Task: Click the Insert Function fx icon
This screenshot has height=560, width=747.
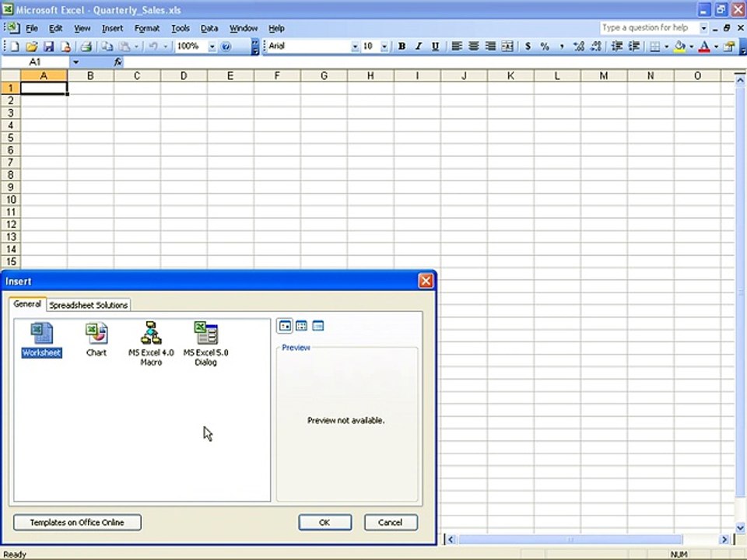Action: (117, 62)
